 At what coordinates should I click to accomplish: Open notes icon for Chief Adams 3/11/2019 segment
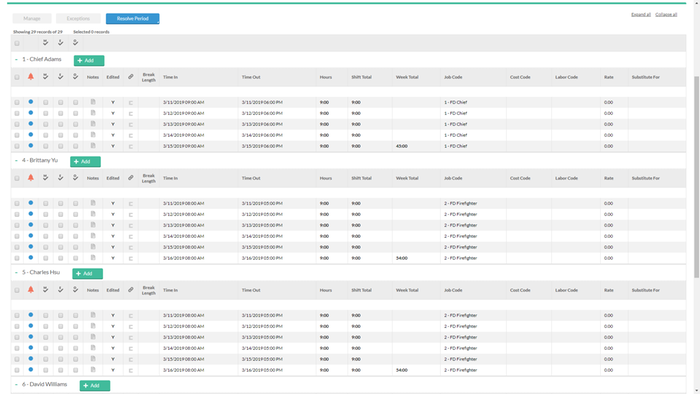pyautogui.click(x=93, y=102)
